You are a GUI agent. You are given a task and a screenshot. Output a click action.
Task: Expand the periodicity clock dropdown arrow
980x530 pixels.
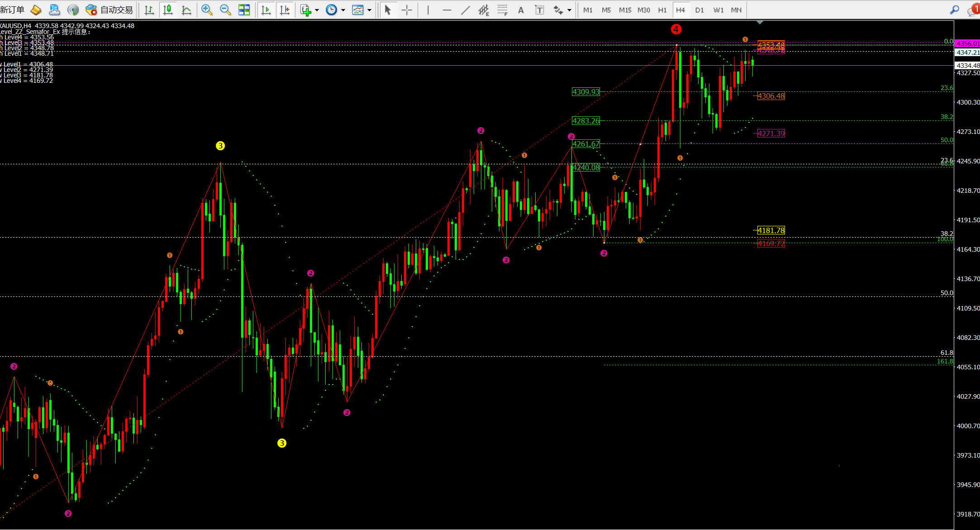coord(343,10)
